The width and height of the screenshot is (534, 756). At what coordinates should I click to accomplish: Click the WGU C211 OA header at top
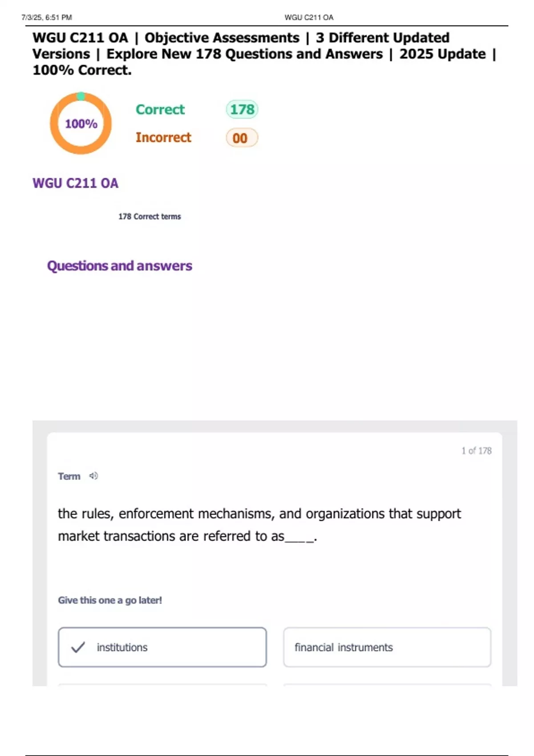point(309,17)
